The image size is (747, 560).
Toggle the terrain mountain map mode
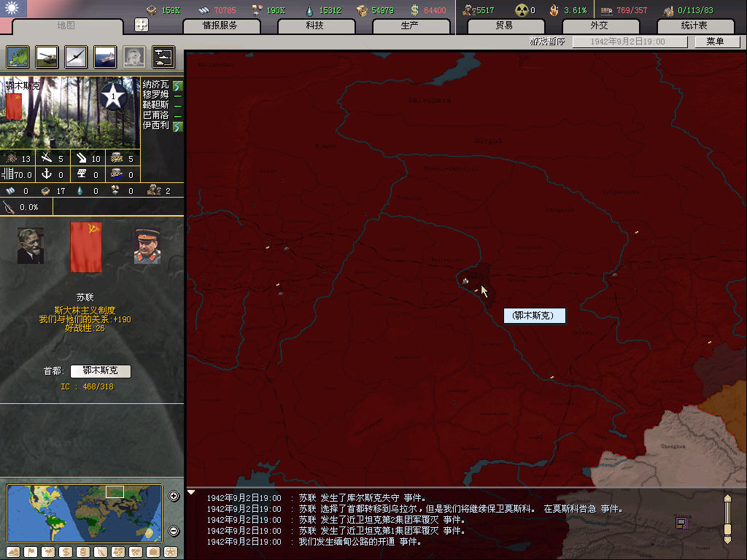(x=13, y=552)
